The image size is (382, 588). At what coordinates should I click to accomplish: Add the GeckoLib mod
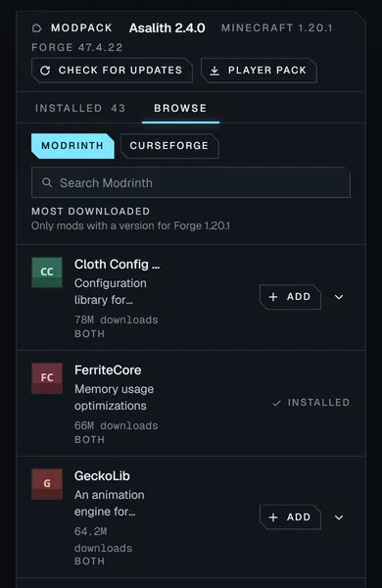290,517
